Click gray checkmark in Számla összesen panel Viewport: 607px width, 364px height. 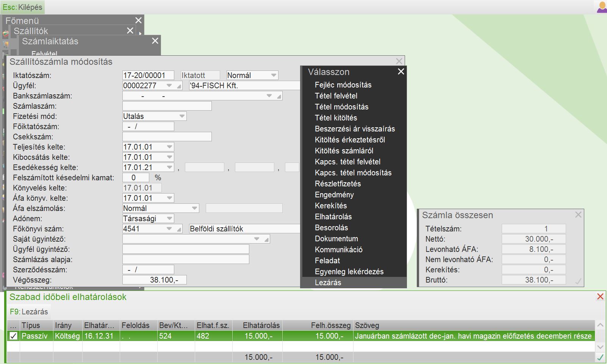coord(578,281)
